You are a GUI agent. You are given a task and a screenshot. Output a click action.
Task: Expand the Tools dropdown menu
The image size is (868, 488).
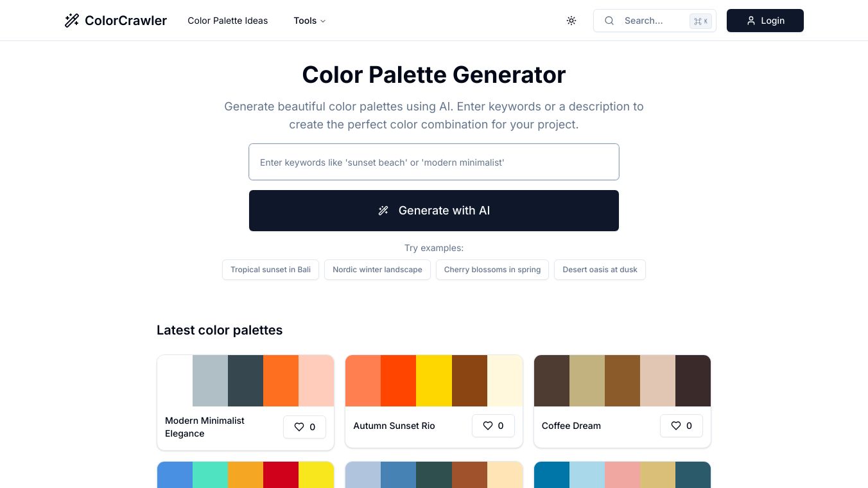(310, 21)
